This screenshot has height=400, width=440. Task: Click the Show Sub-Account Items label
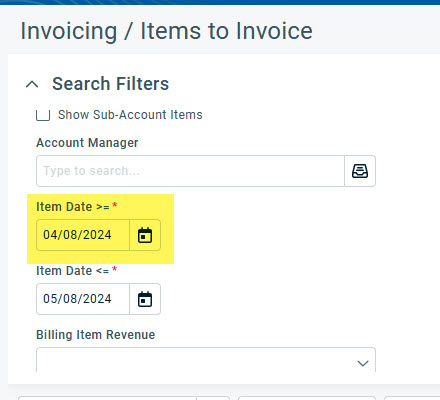click(130, 115)
